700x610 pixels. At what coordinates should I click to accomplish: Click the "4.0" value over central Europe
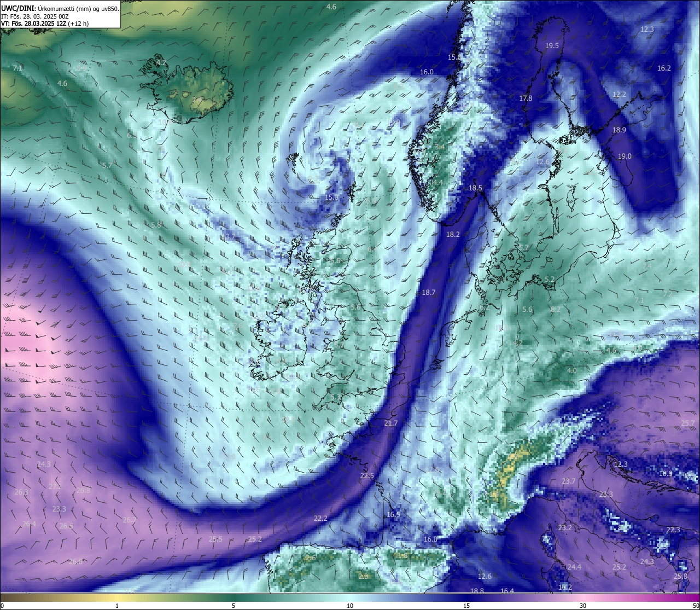pyautogui.click(x=571, y=370)
